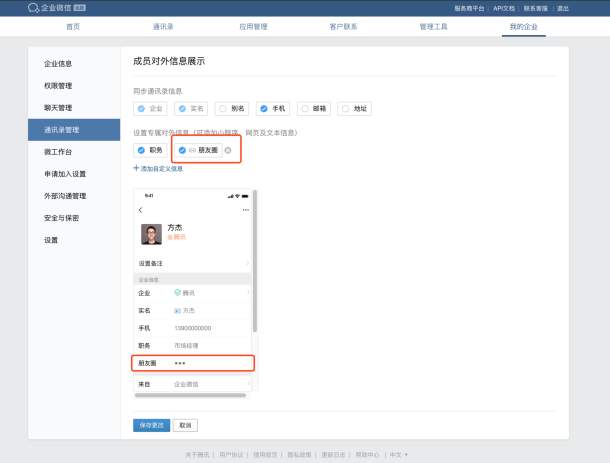Click 方杰's profile avatar photo

point(151,234)
